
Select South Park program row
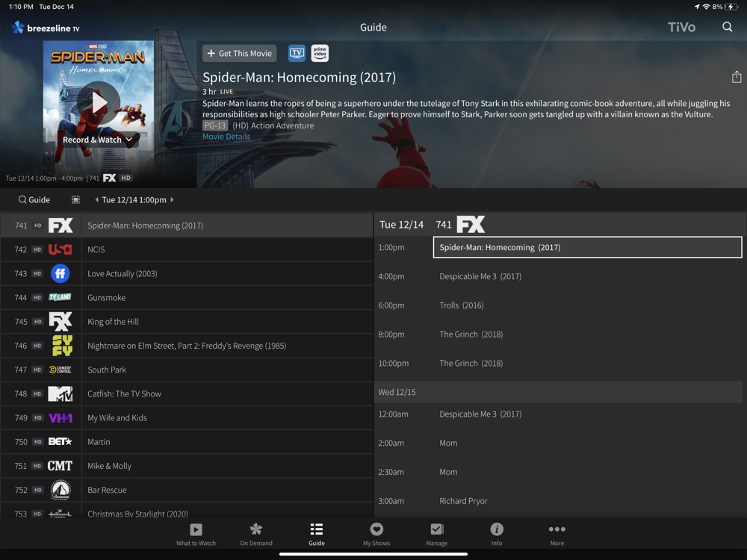[227, 370]
